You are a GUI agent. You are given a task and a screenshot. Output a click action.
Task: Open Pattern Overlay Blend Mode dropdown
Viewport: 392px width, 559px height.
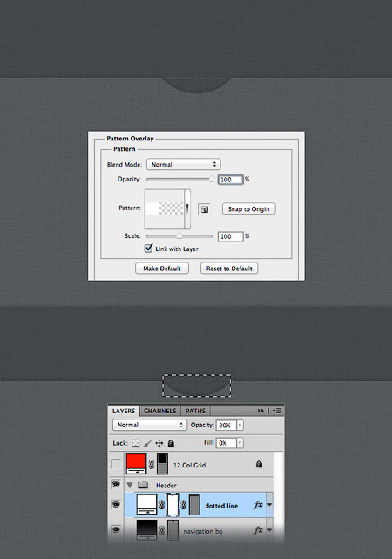tap(183, 164)
